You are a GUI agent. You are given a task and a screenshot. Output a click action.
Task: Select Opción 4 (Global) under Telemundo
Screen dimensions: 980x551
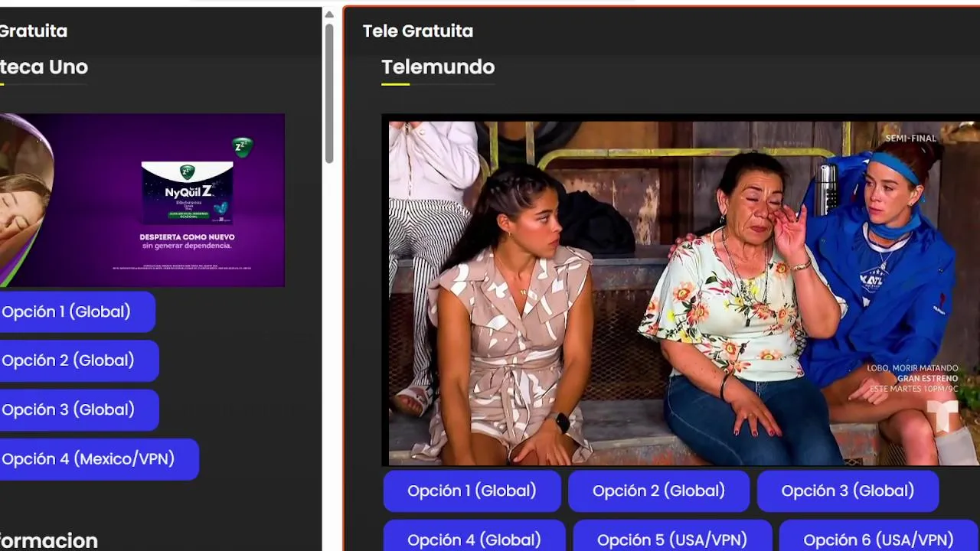tap(475, 536)
